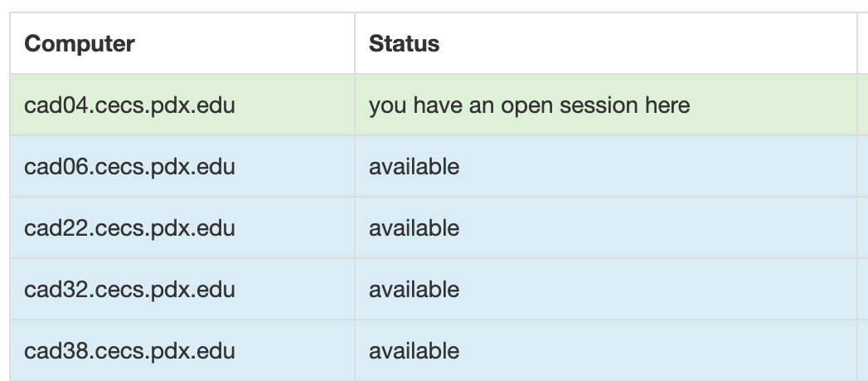Click the third-column cell in the cad32 row

862,290
